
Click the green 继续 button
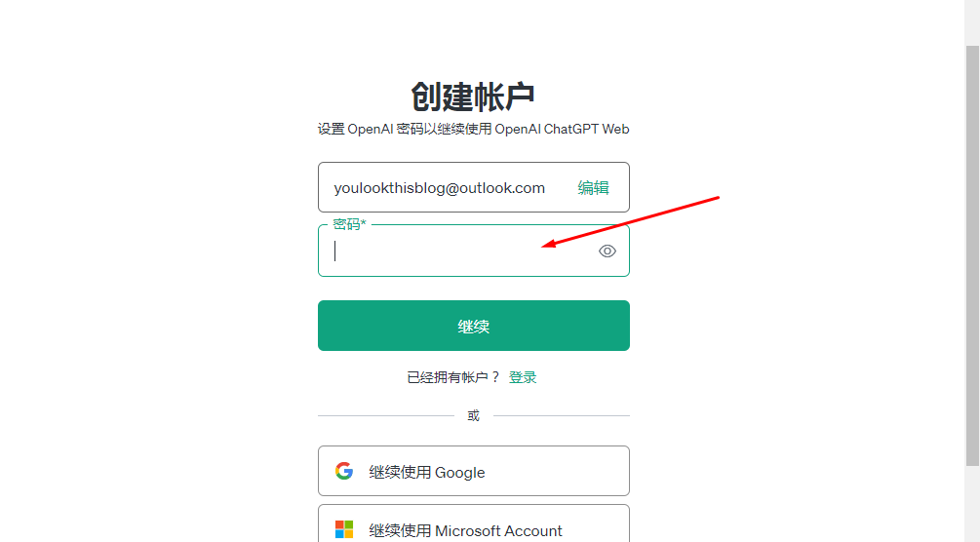(x=474, y=326)
